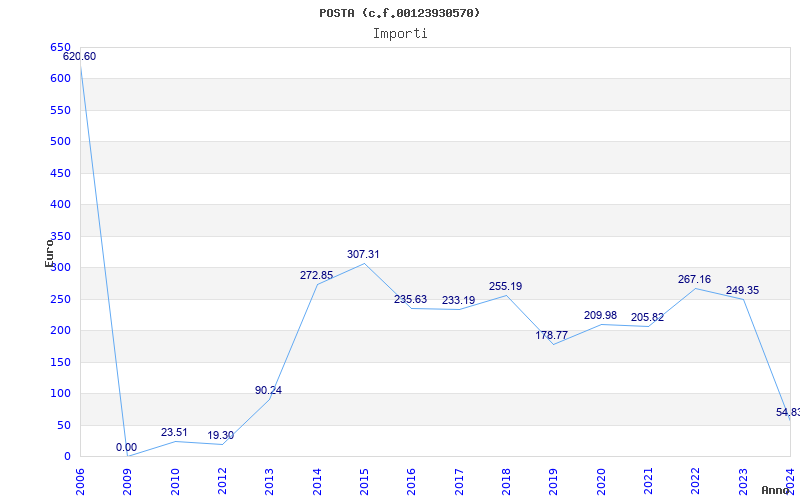Select the 235.63 data label
800x500 pixels.
click(x=411, y=299)
